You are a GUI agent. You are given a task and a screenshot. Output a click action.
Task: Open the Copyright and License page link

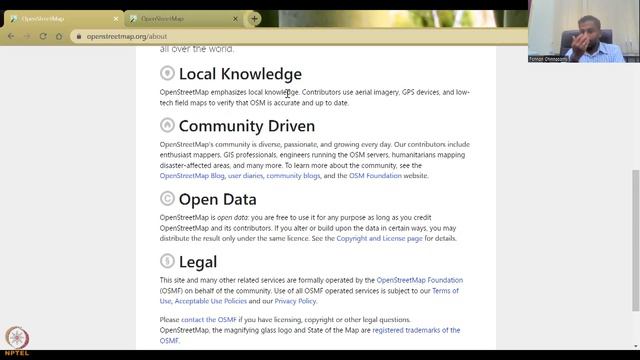(379, 238)
